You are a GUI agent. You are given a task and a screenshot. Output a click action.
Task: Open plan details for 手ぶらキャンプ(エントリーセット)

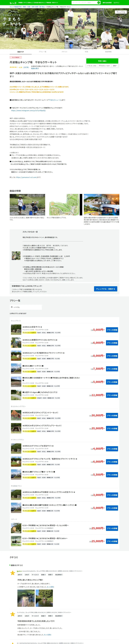(x=112, y=416)
